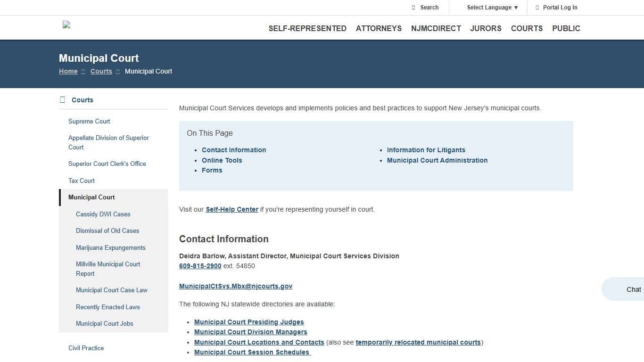644x362 pixels.
Task: Jump to Online Tools section
Action: 222,160
